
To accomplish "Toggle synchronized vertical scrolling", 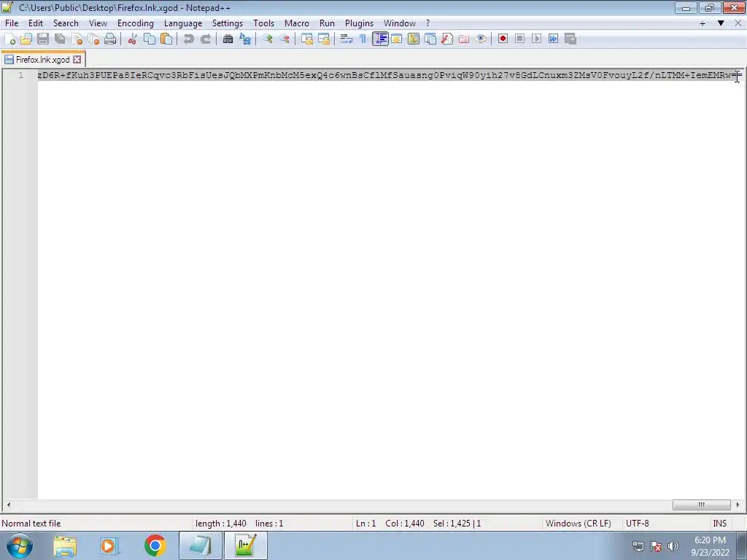I will [307, 39].
